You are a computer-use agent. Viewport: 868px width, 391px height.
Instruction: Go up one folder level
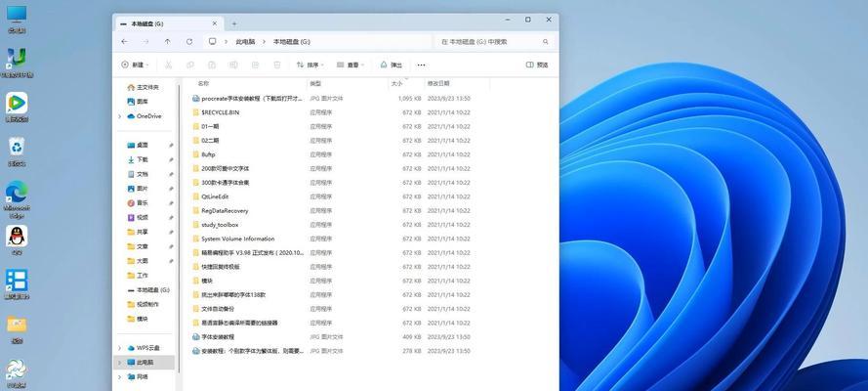(x=167, y=41)
